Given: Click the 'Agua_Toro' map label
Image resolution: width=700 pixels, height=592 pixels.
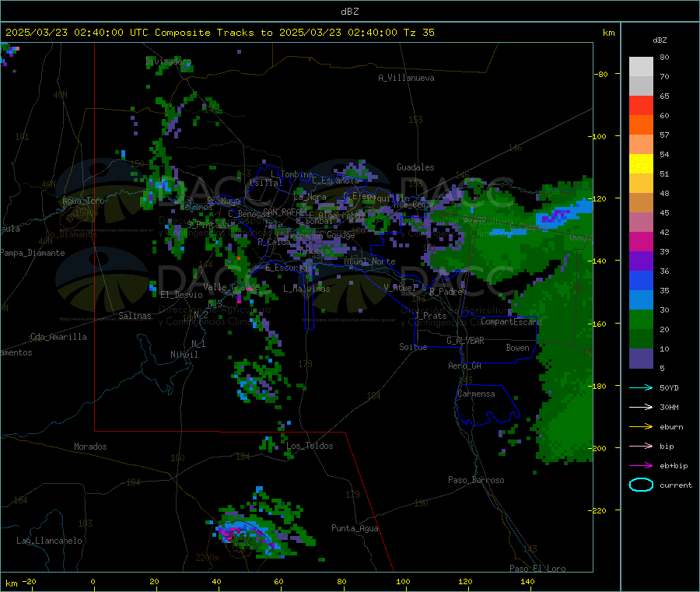Looking at the screenshot, I should (83, 201).
